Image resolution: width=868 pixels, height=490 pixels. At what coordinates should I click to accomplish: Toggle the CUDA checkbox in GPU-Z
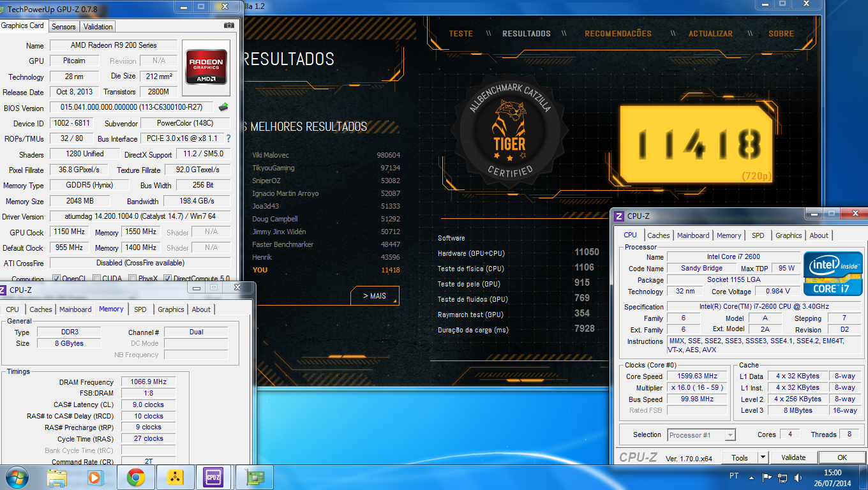[x=96, y=279]
